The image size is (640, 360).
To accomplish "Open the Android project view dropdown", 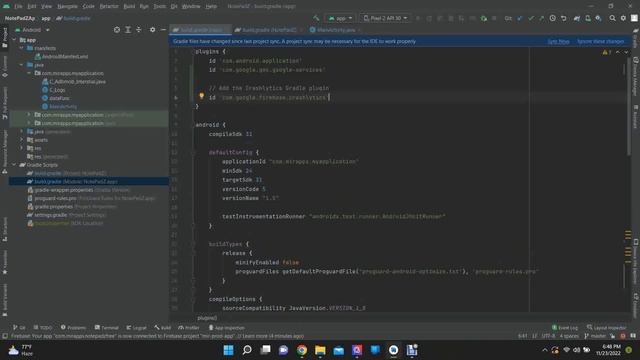I will [x=33, y=30].
